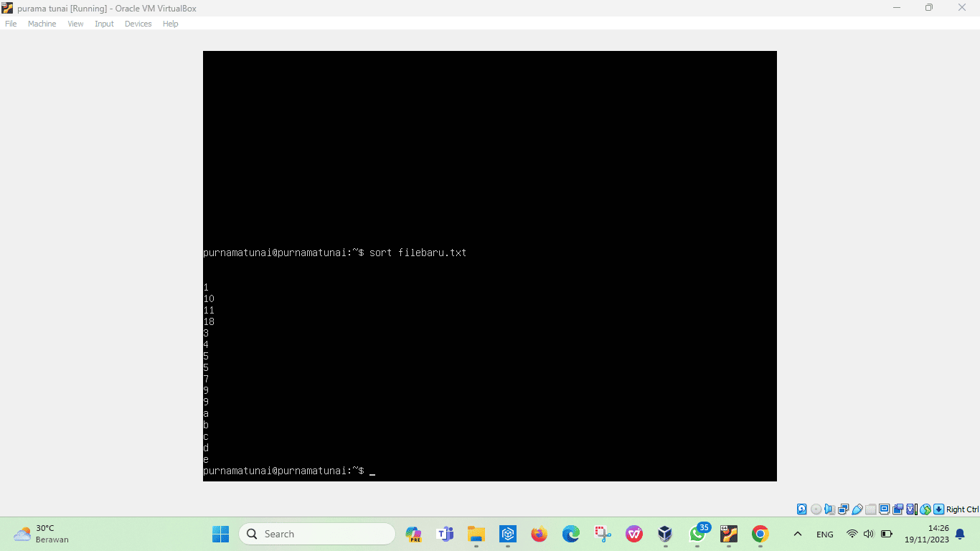Click the battery status tray icon
Viewport: 980px width, 551px height.
pos(887,534)
